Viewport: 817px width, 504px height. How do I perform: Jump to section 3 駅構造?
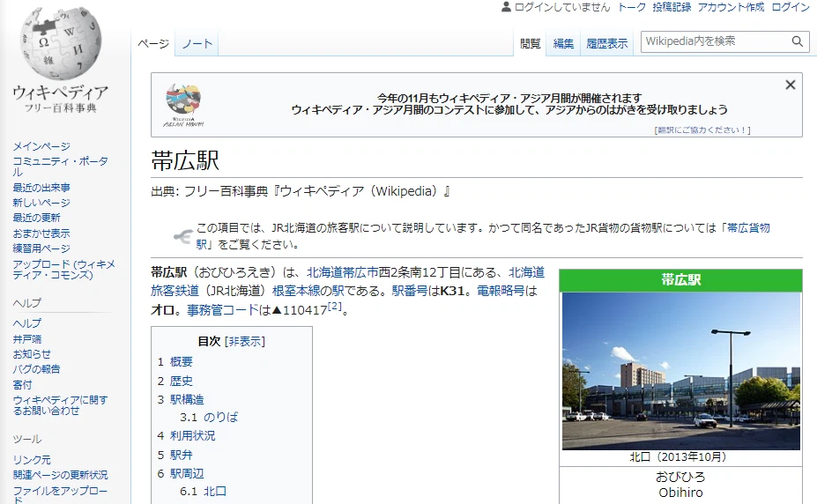(x=187, y=400)
